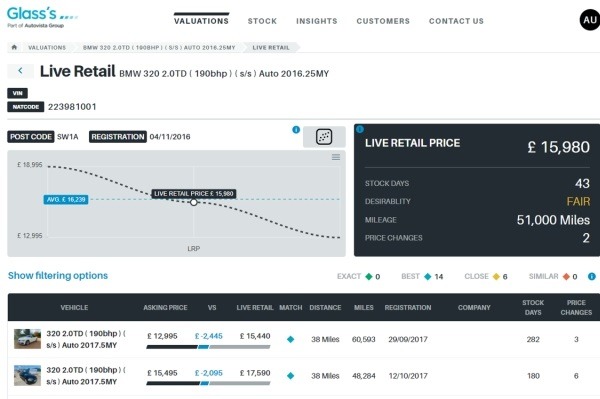Click info icon above the price chart

(296, 130)
